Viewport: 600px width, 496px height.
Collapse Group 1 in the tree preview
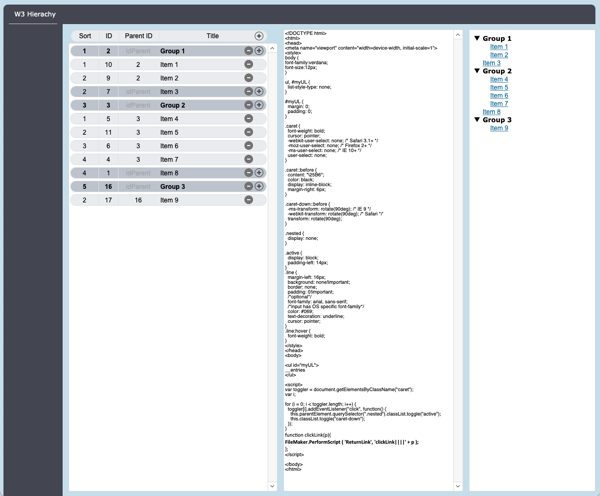(x=477, y=38)
